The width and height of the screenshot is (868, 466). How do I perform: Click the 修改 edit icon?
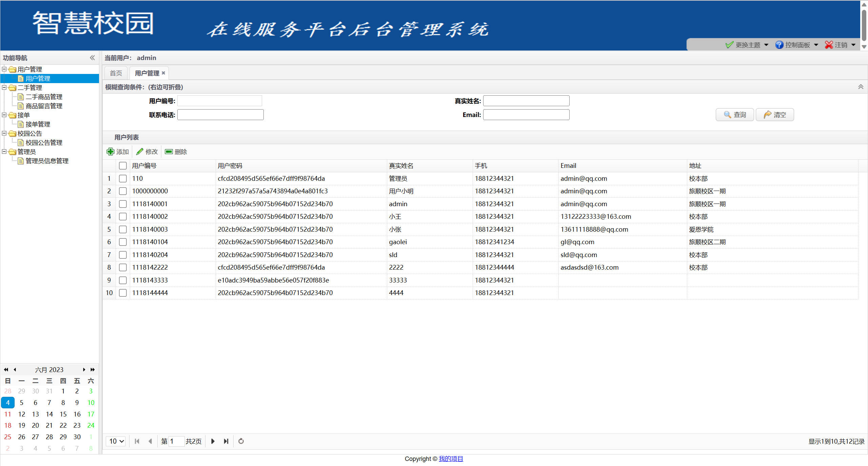[140, 152]
